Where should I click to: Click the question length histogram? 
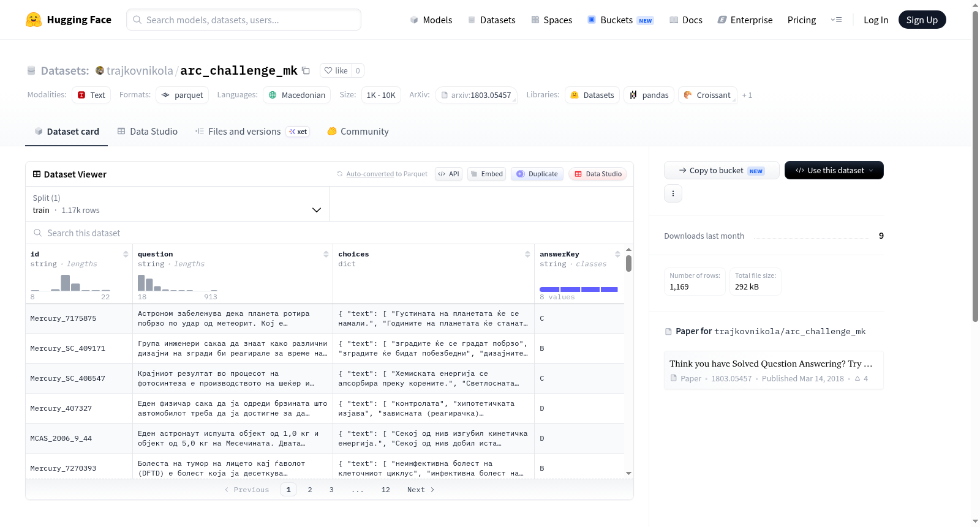(178, 282)
